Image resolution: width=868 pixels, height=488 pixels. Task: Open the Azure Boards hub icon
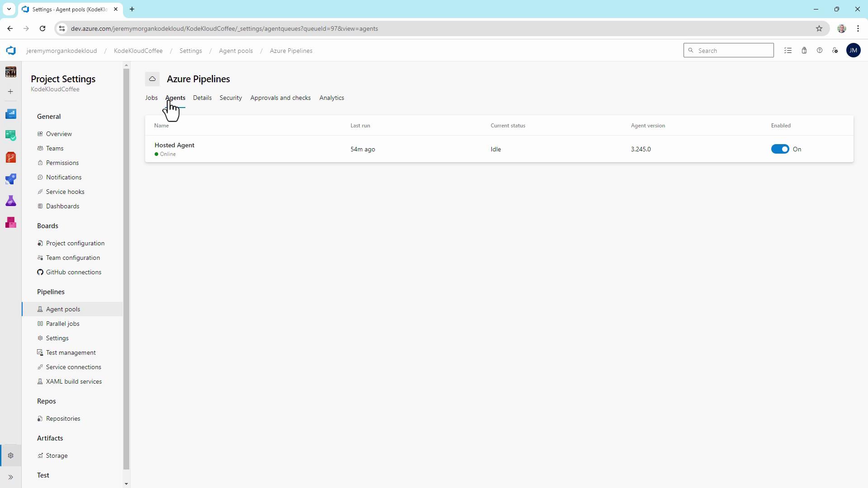point(11,136)
